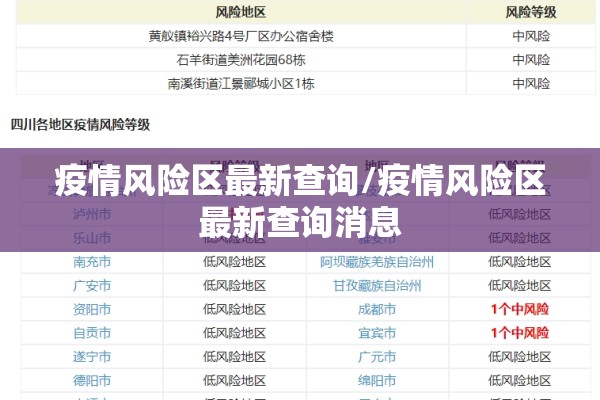Click 中风险 in the 石羊街道 row
The width and height of the screenshot is (600, 400).
point(531,60)
